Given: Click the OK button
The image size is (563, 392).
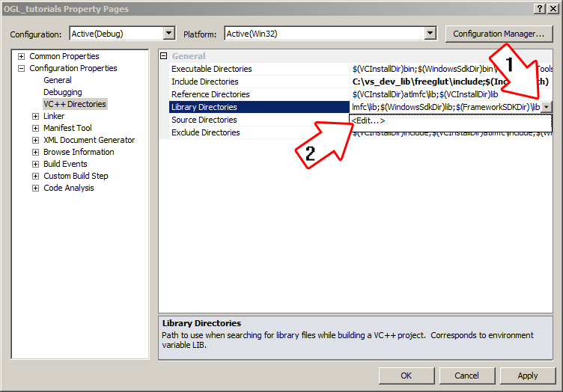Looking at the screenshot, I should click(407, 376).
